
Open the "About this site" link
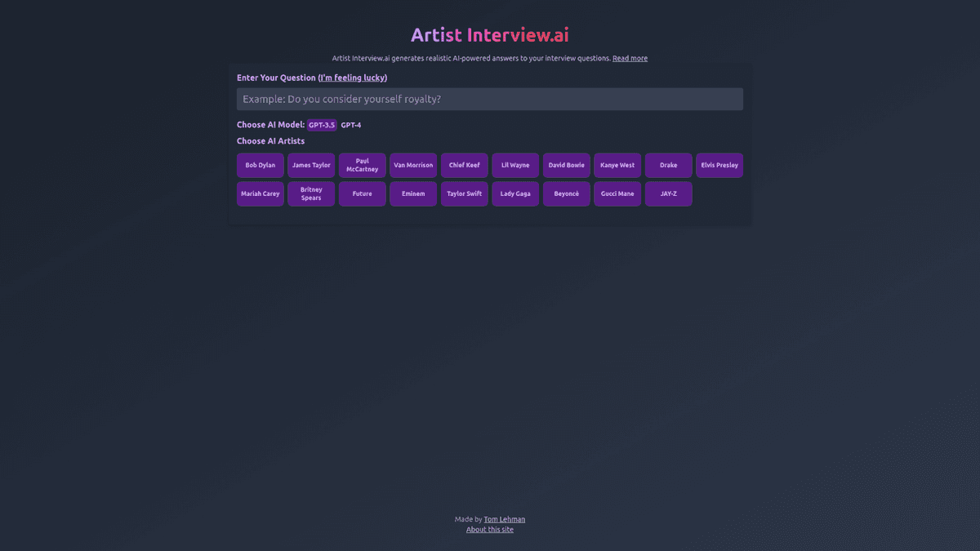coord(490,530)
